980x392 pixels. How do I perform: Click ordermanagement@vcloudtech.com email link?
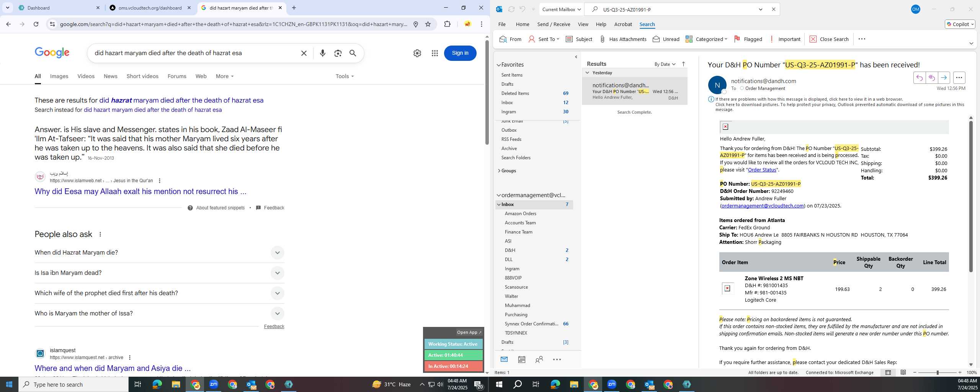click(762, 206)
